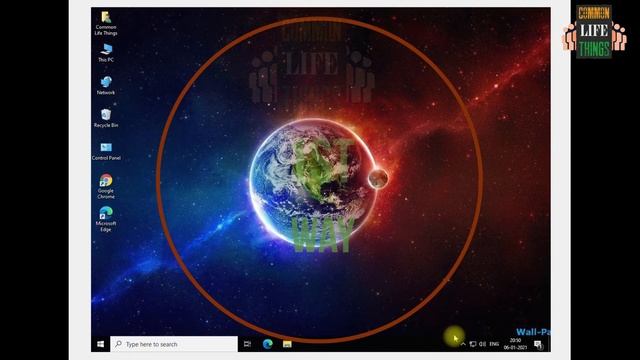Launch the Microsoft Edge desktop shortcut

(106, 219)
